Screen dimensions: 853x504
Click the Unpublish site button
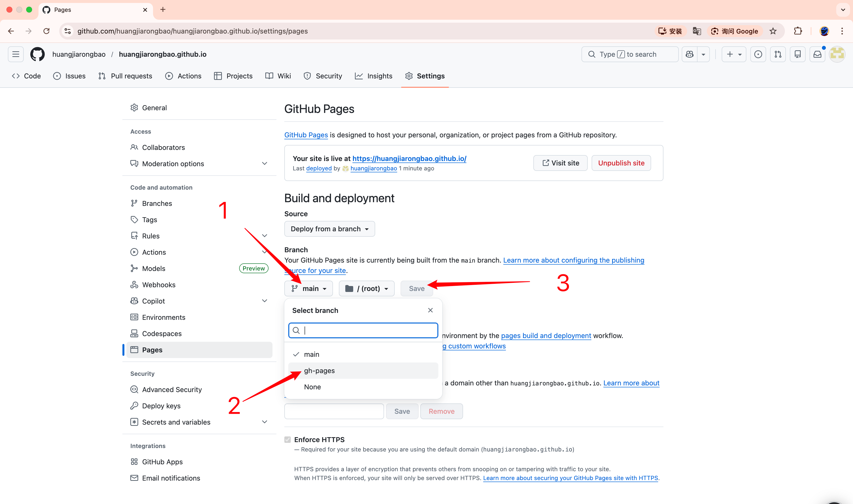(621, 163)
